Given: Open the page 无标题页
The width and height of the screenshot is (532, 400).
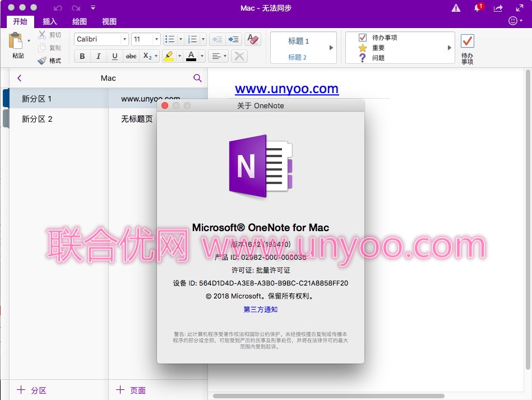Looking at the screenshot, I should point(137,119).
